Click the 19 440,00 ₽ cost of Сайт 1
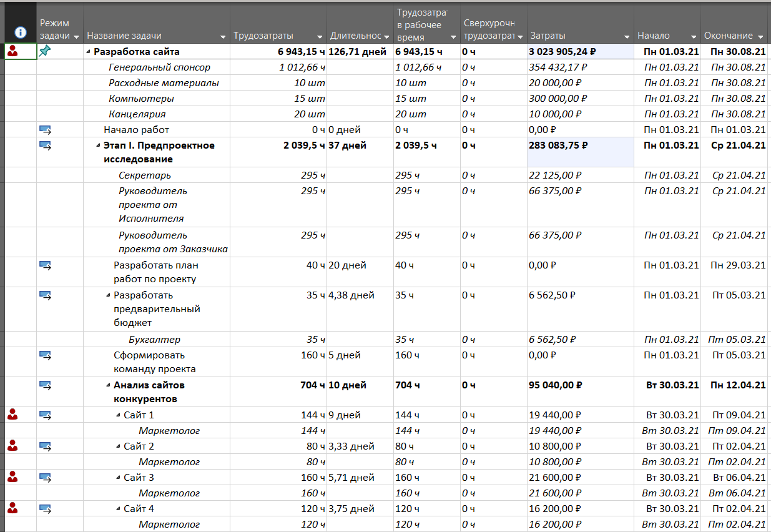Viewport: 771px width, 532px height. pos(580,415)
